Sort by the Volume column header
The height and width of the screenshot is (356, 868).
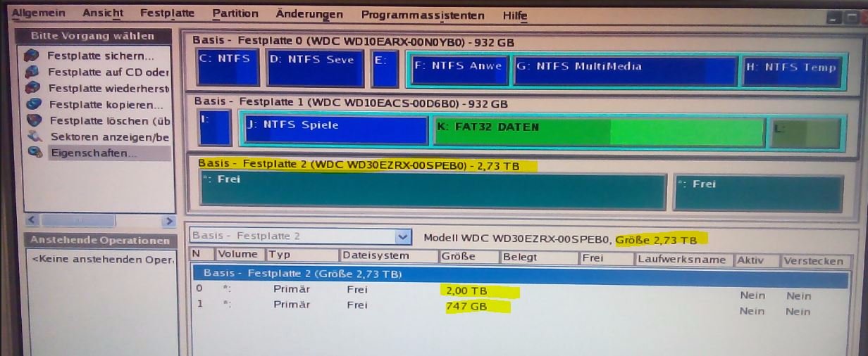(239, 255)
